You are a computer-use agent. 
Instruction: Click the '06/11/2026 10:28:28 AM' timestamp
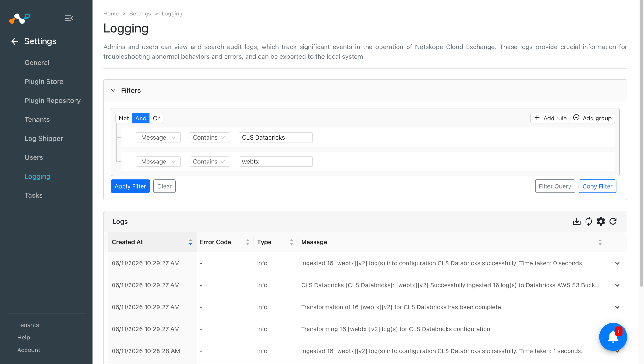point(146,351)
